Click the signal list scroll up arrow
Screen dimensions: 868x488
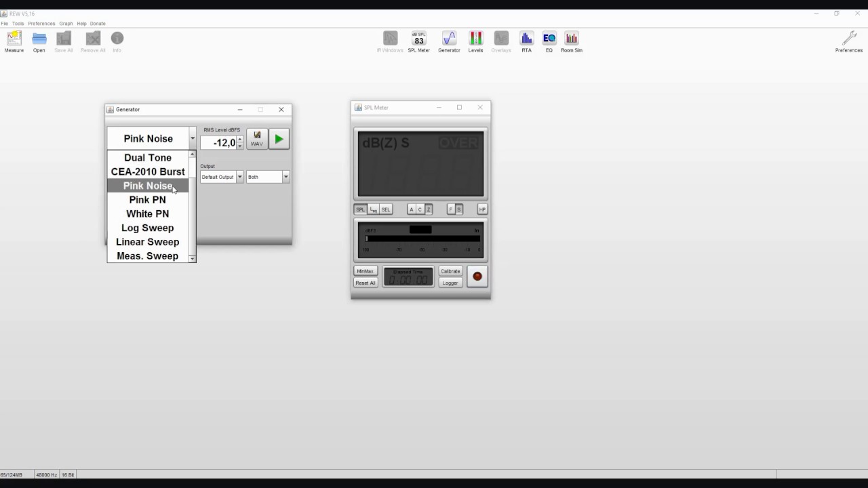(193, 155)
